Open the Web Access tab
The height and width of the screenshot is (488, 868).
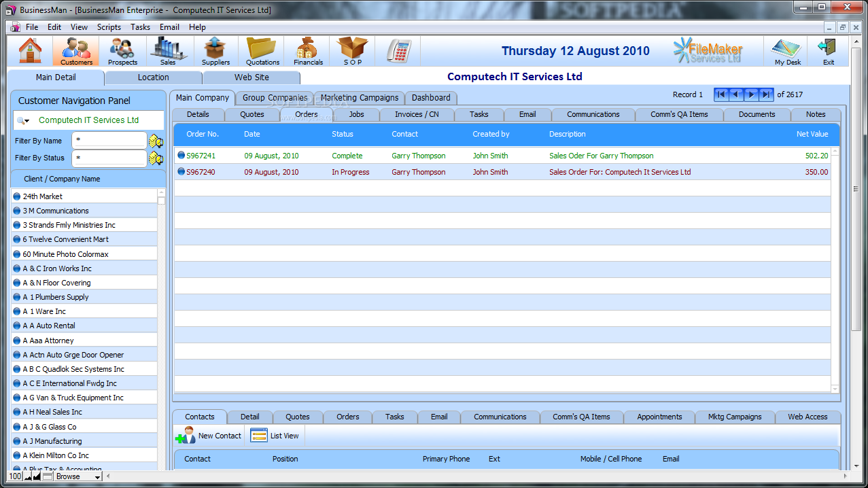pos(808,417)
